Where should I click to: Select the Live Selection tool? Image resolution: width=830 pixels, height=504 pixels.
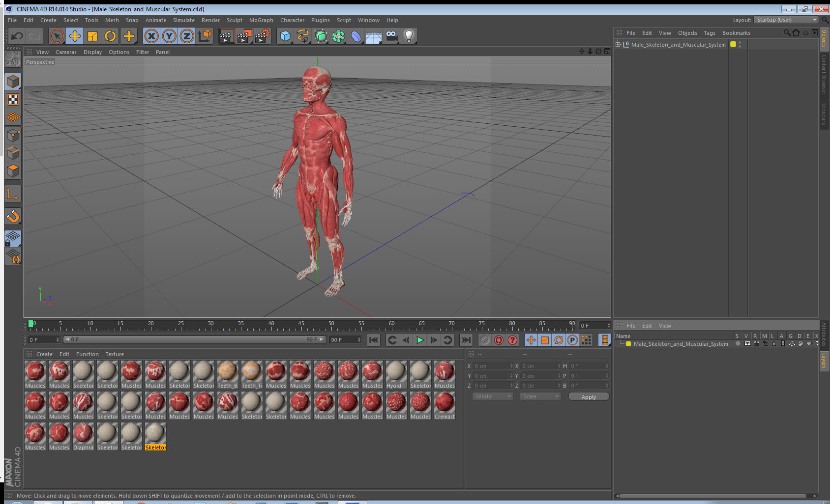coord(57,36)
